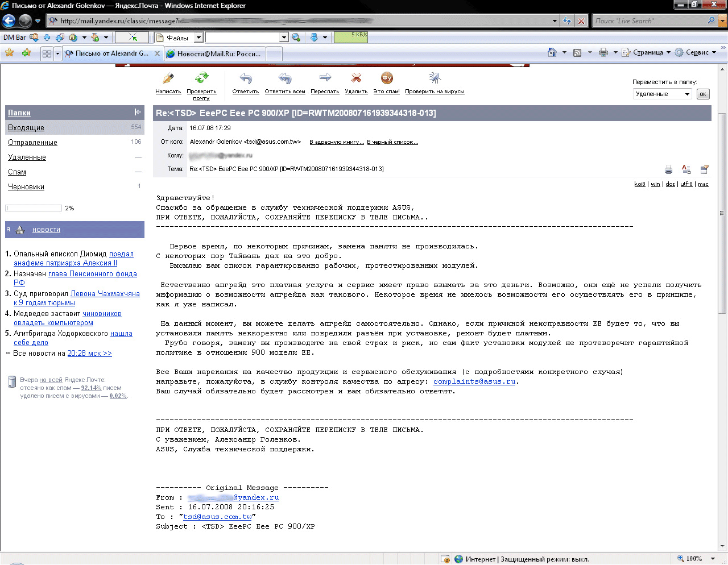Viewport: 728px width, 565px height.
Task: Click the Print icon in command bar
Action: [x=603, y=52]
